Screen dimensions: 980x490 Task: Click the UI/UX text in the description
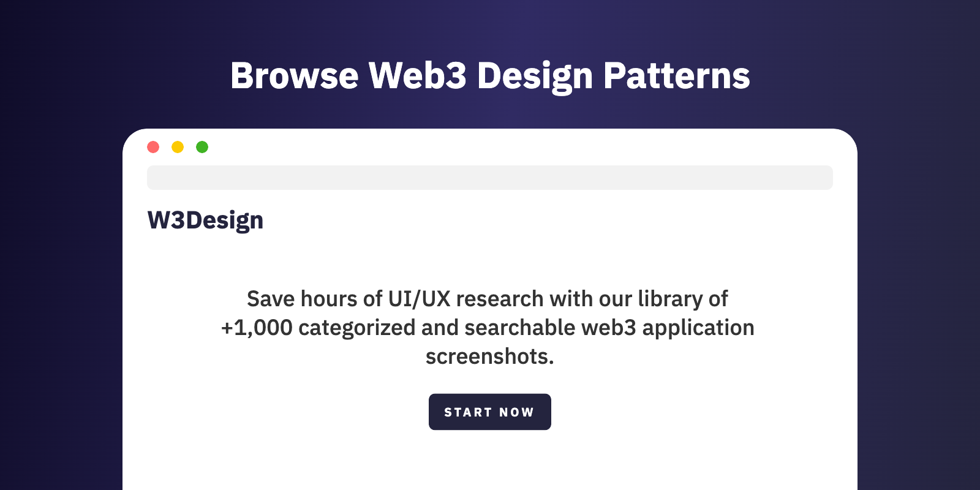[420, 299]
